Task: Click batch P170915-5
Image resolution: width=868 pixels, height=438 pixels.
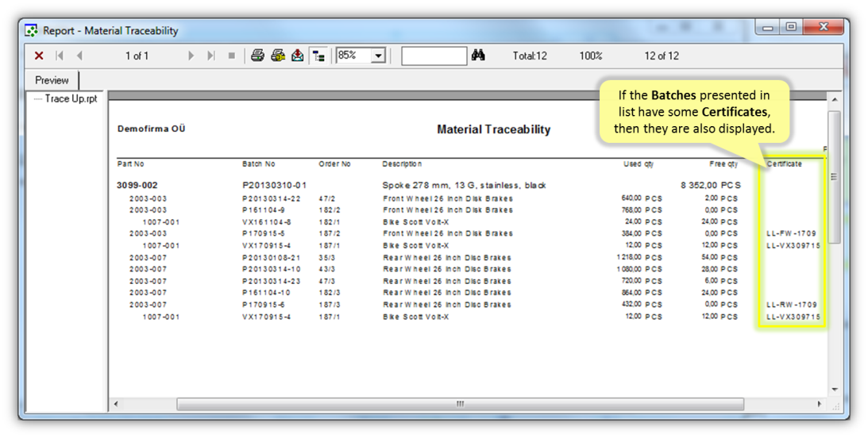Action: point(264,233)
